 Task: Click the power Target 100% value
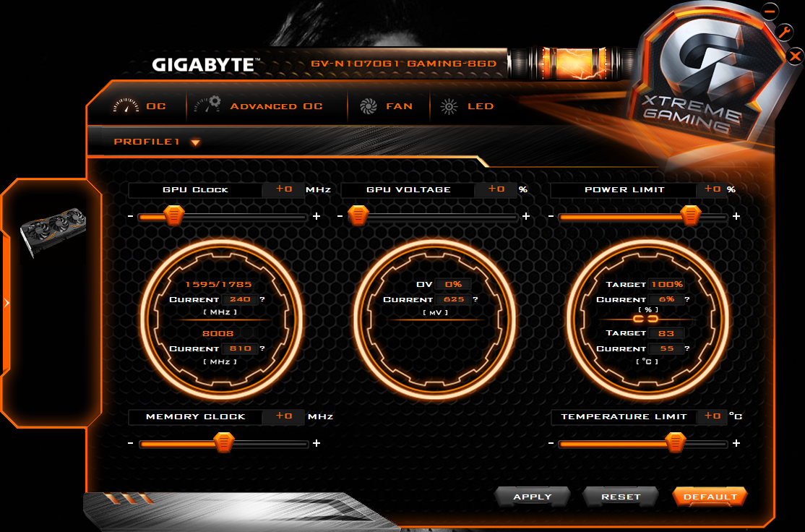(x=667, y=284)
